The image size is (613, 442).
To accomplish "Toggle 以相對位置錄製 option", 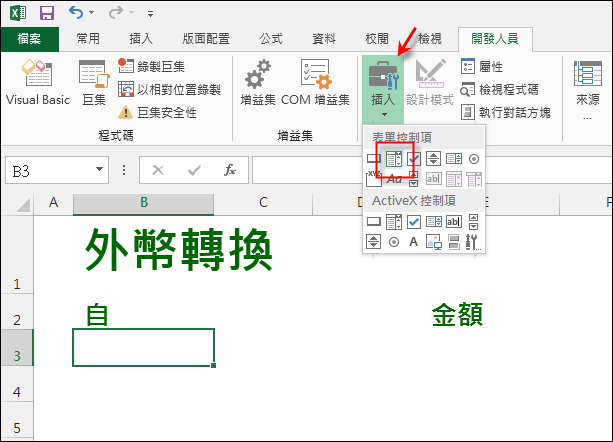I will tap(170, 89).
